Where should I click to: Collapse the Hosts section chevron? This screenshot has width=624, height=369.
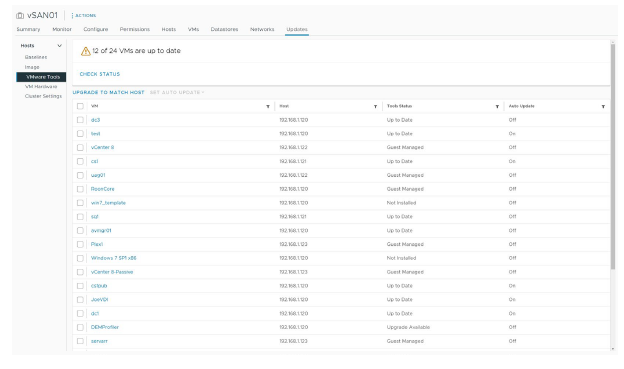tap(60, 46)
